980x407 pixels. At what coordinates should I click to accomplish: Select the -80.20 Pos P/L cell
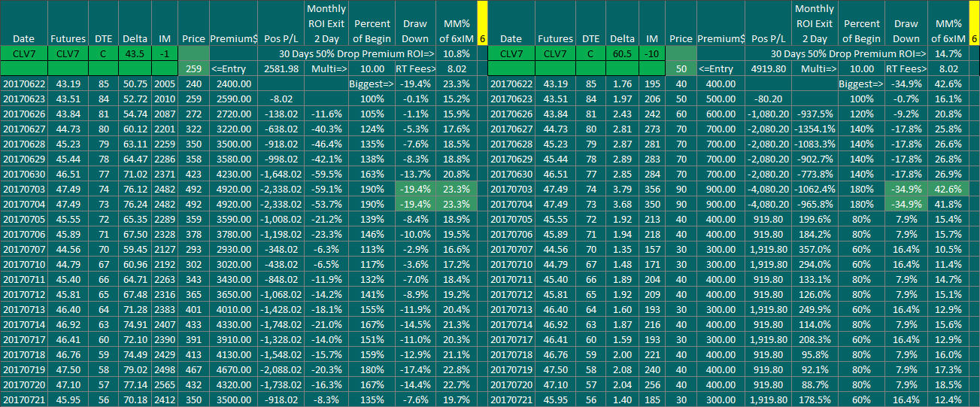[769, 98]
